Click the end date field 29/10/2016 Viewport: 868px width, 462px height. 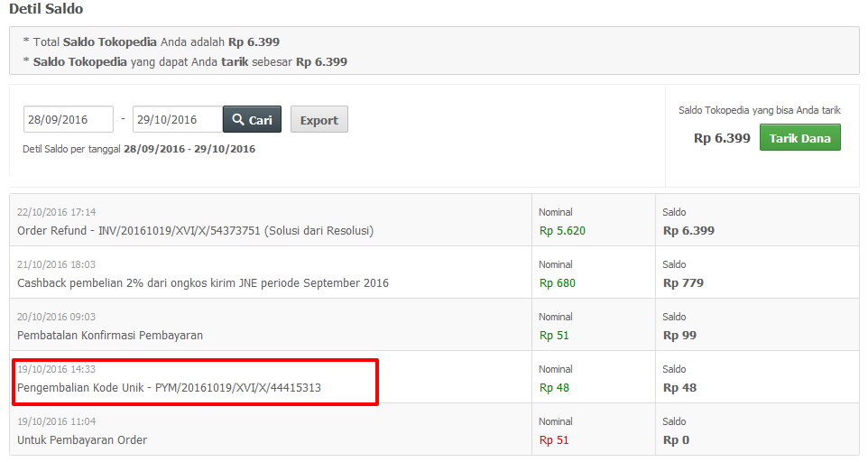pos(177,120)
